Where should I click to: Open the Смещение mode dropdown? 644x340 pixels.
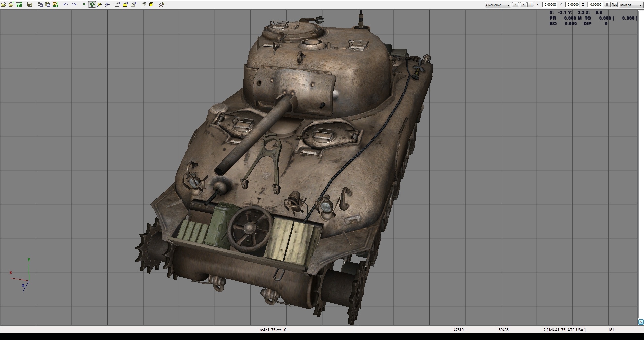pos(498,5)
